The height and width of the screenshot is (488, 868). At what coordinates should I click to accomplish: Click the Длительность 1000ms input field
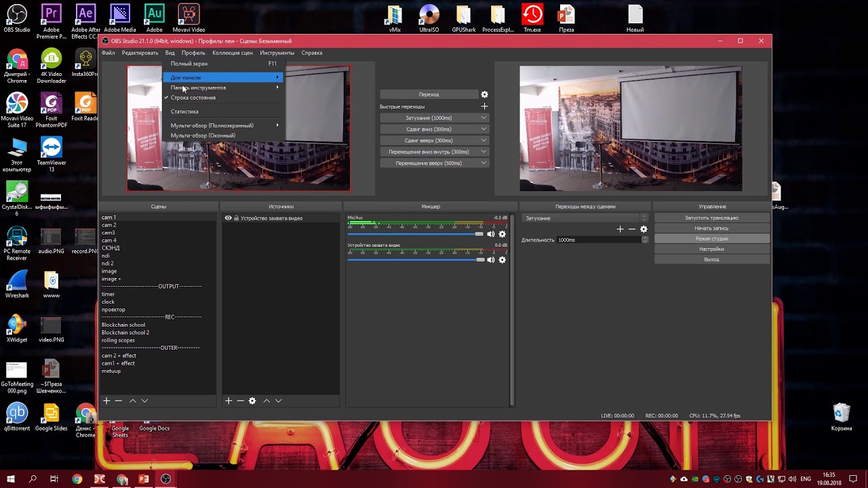click(x=599, y=240)
